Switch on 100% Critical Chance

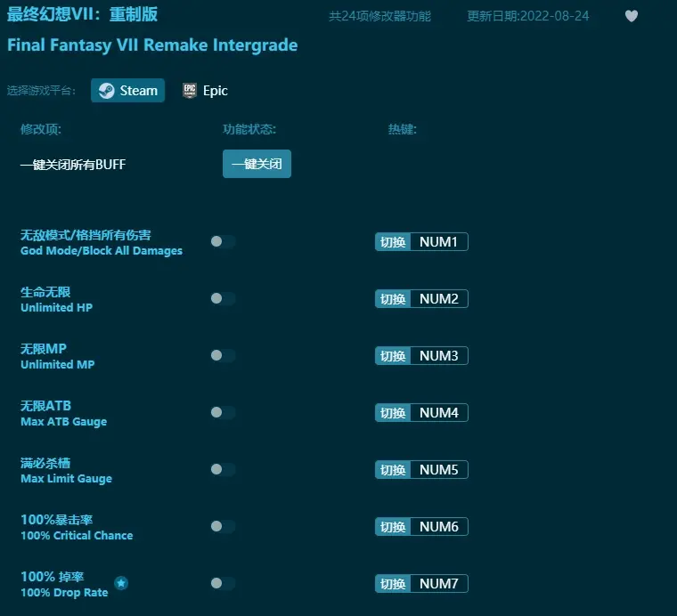[223, 526]
